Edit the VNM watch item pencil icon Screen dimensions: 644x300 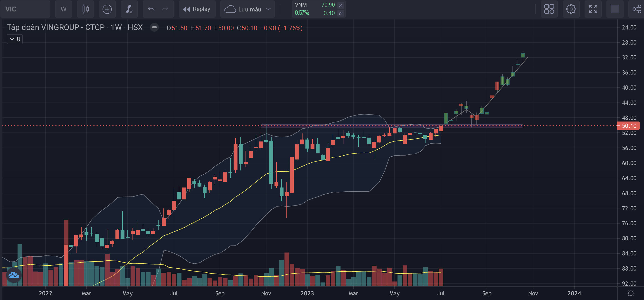pos(341,13)
